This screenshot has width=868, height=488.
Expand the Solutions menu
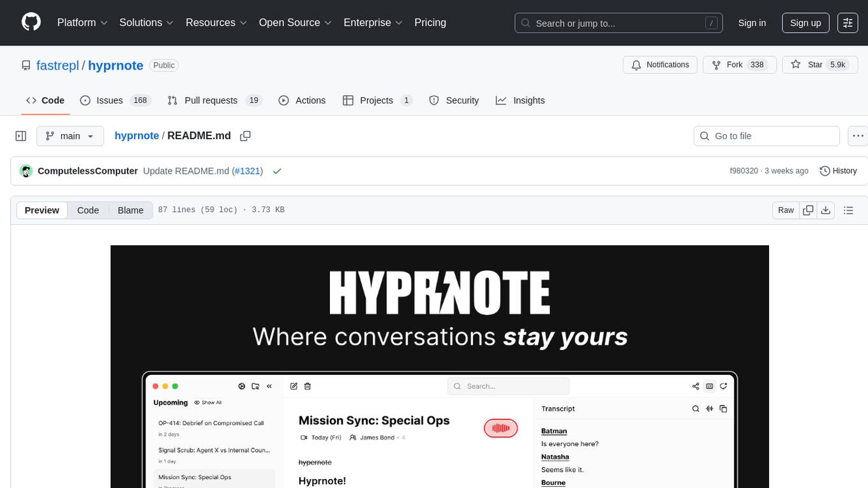(x=147, y=22)
